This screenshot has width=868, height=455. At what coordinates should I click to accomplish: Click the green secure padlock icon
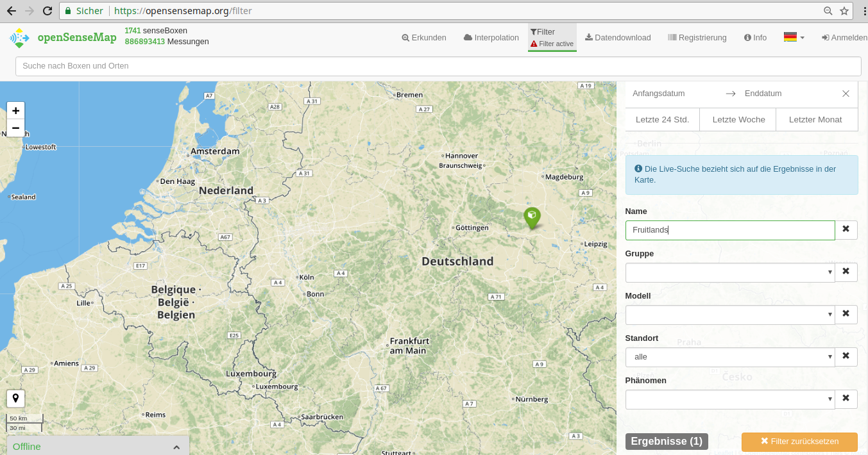tap(68, 11)
